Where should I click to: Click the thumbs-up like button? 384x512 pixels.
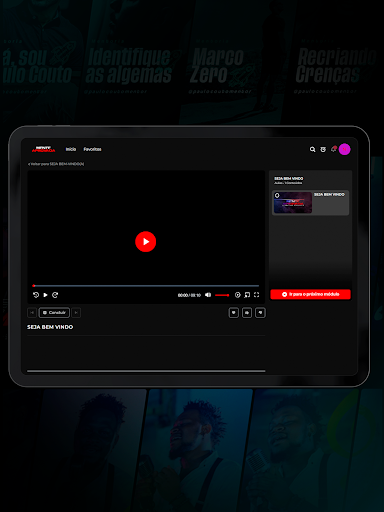click(x=247, y=313)
